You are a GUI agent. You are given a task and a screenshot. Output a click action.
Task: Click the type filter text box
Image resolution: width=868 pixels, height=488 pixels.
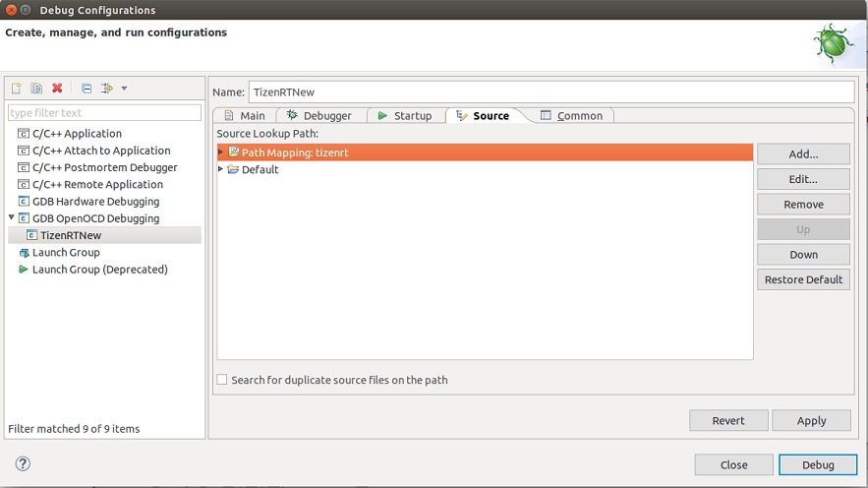(x=104, y=113)
